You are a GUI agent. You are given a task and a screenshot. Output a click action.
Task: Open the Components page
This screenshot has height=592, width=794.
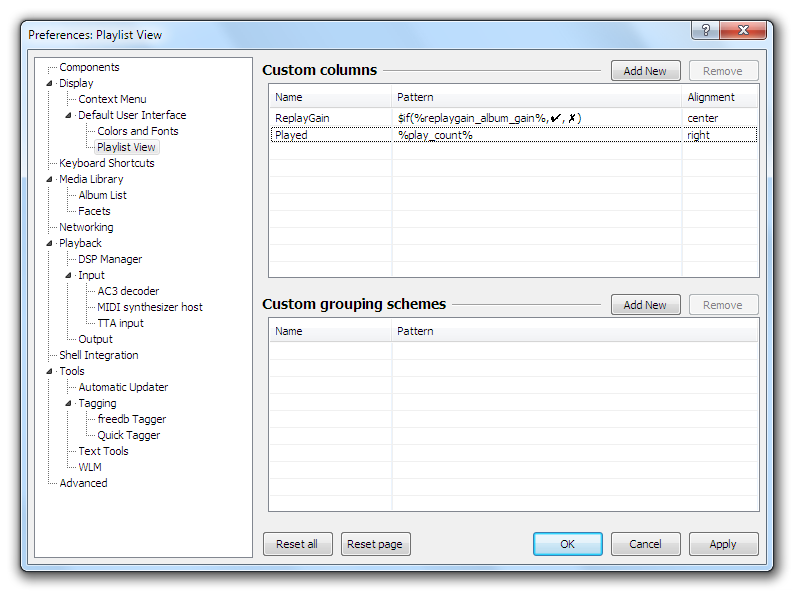click(89, 67)
